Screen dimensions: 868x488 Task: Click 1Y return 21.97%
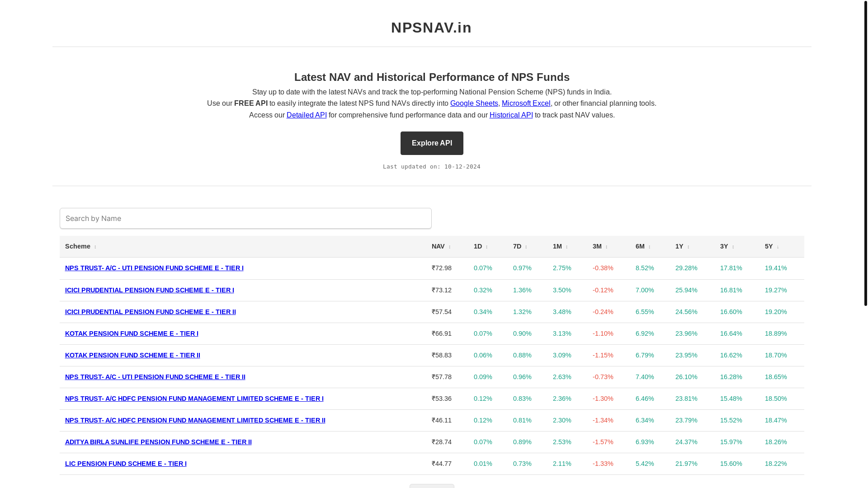click(x=686, y=464)
